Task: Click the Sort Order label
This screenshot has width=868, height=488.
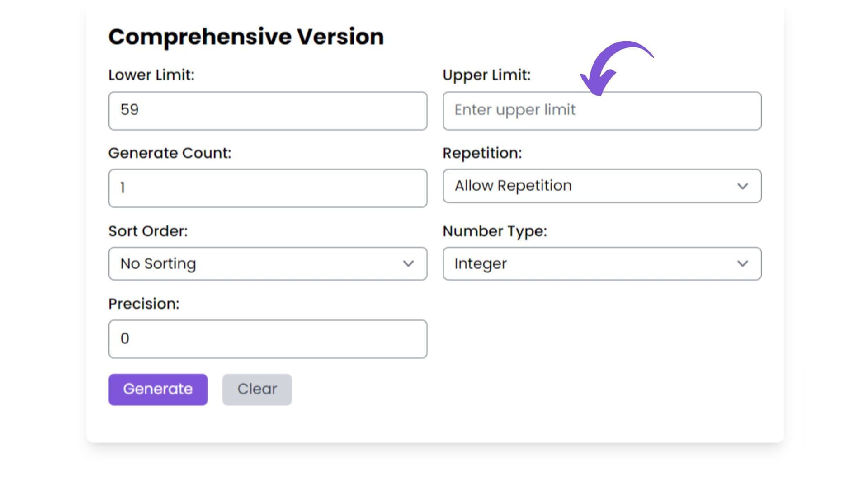Action: 148,231
